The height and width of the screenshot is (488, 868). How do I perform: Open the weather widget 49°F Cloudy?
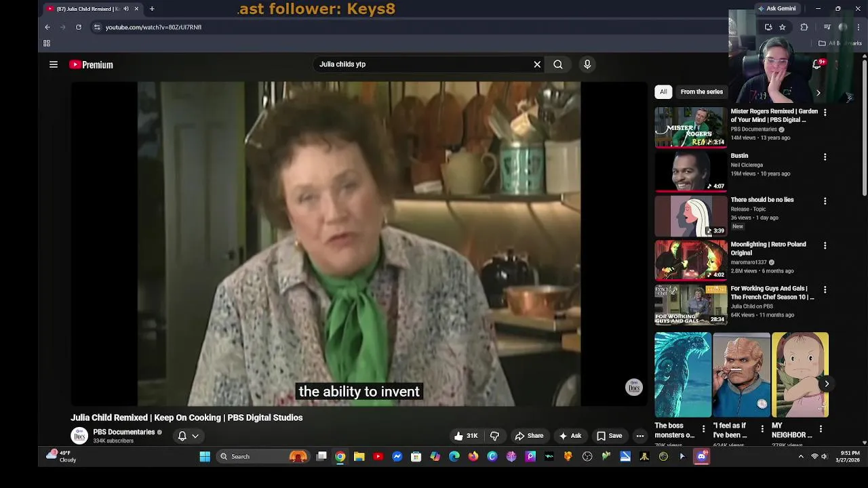pos(62,456)
